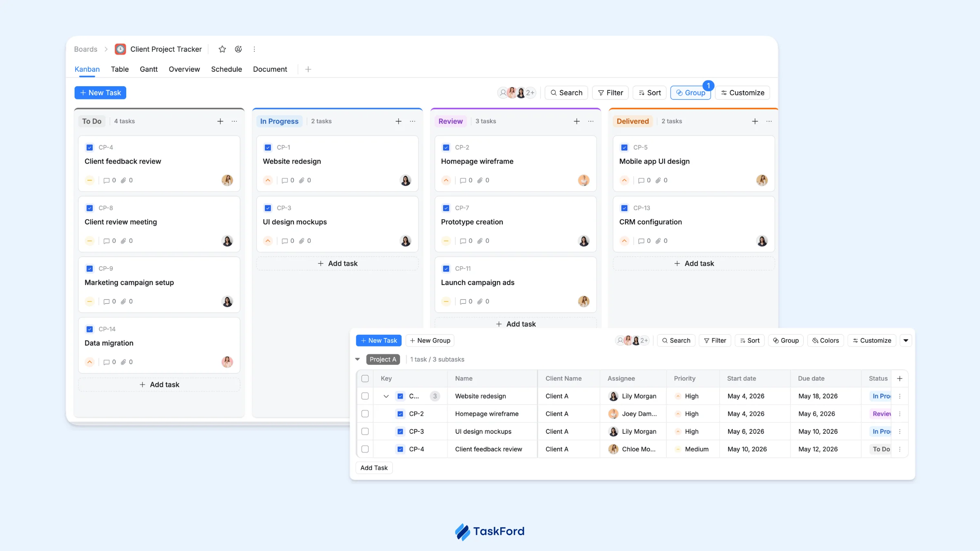The height and width of the screenshot is (551, 980).
Task: Open the Sort dropdown in Kanban toolbar
Action: click(x=650, y=93)
